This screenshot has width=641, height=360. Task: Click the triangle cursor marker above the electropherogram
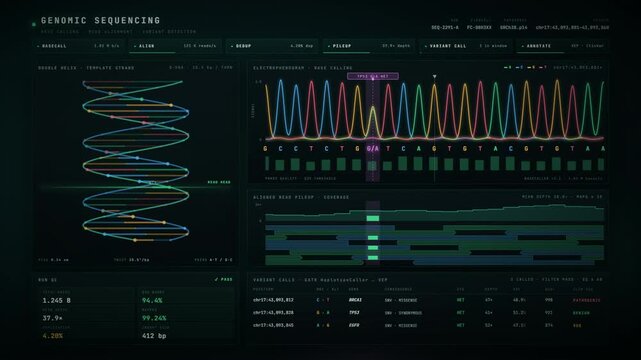coord(435,76)
